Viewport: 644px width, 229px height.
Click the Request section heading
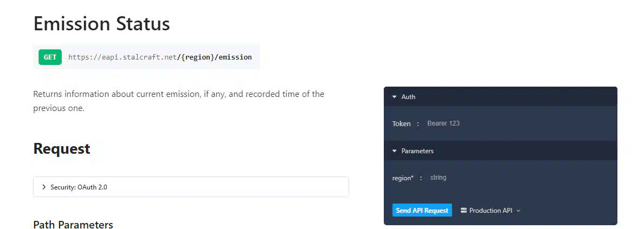62,148
